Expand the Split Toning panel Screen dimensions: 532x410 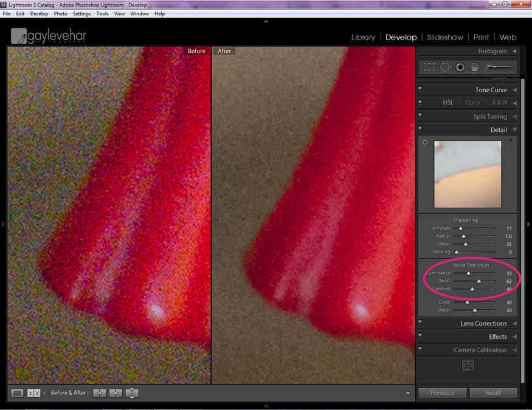pos(514,117)
